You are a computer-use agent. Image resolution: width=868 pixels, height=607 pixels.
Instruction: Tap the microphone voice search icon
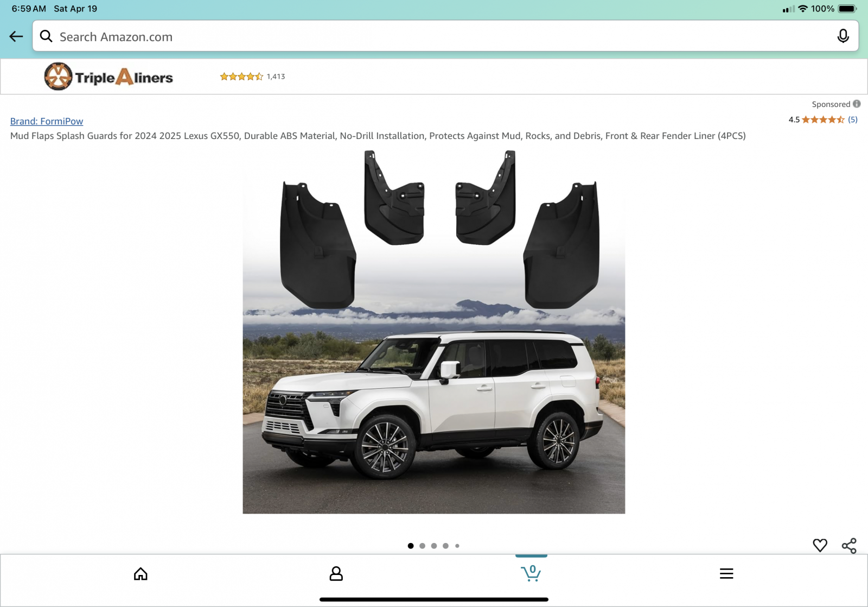click(843, 36)
